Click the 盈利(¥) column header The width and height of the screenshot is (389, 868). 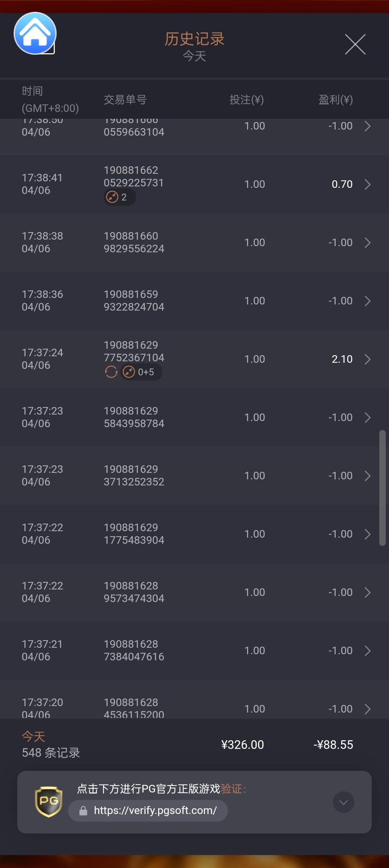point(335,100)
